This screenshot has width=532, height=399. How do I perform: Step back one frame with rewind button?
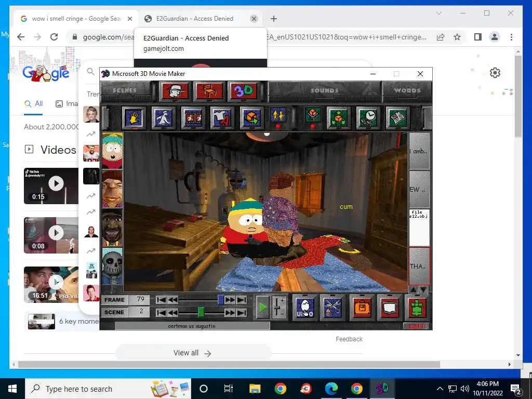[x=172, y=300]
